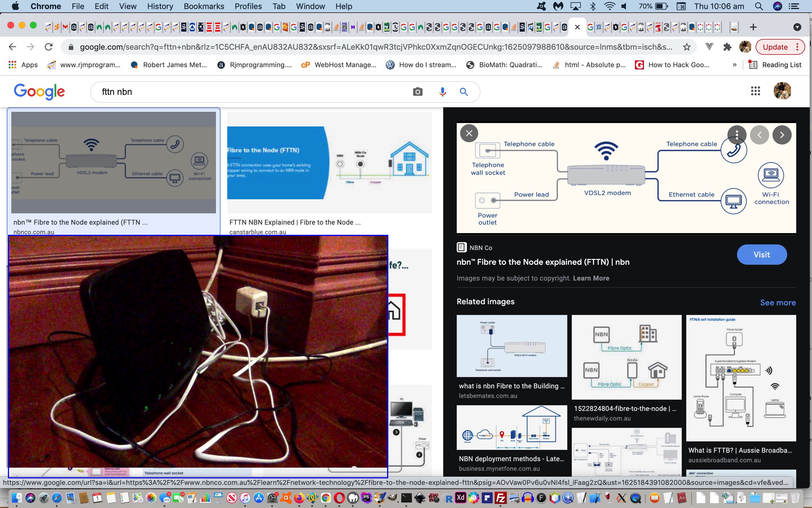Image resolution: width=812 pixels, height=508 pixels.
Task: Open the letsbemates Fibre to the Building image
Action: coord(512,346)
